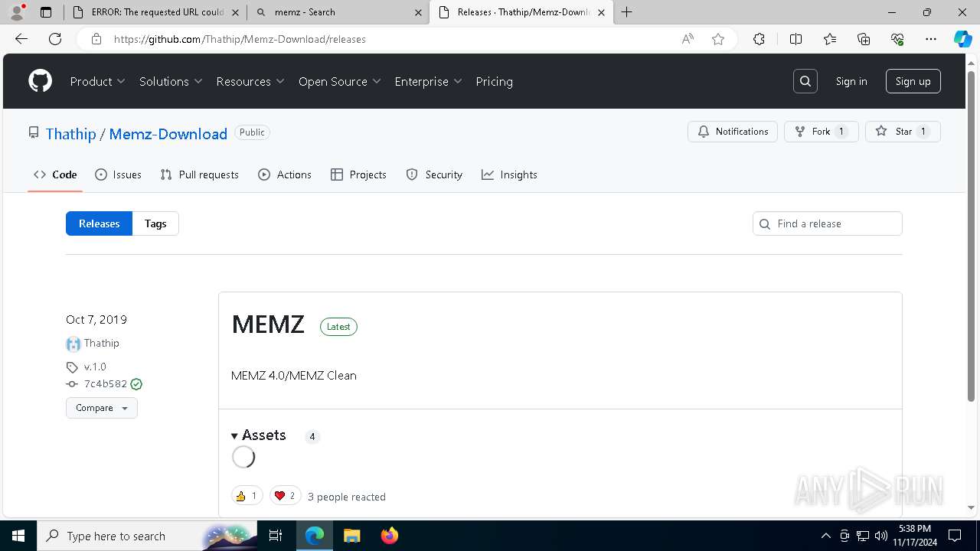Click the GitHub search magnifier icon
The width and height of the screenshot is (980, 551).
(x=805, y=81)
